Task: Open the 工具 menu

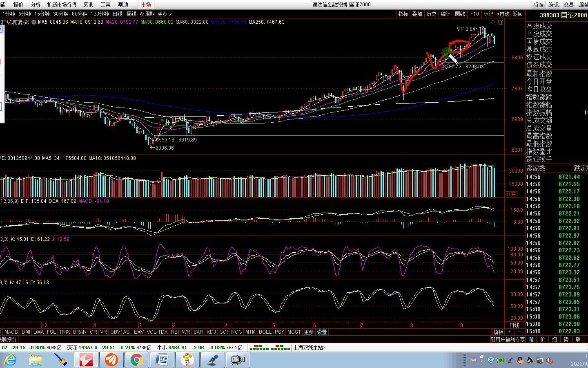Action: coord(105,4)
